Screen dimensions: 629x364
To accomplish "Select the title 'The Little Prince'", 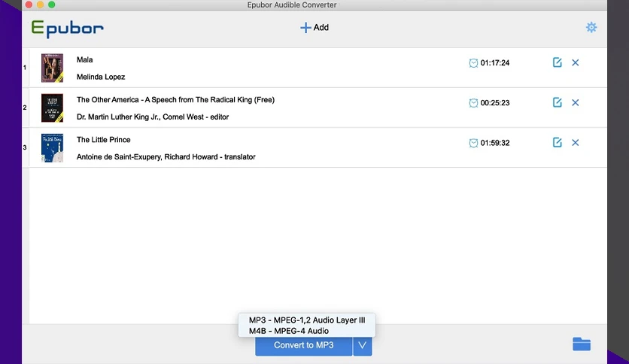I will click(x=104, y=140).
